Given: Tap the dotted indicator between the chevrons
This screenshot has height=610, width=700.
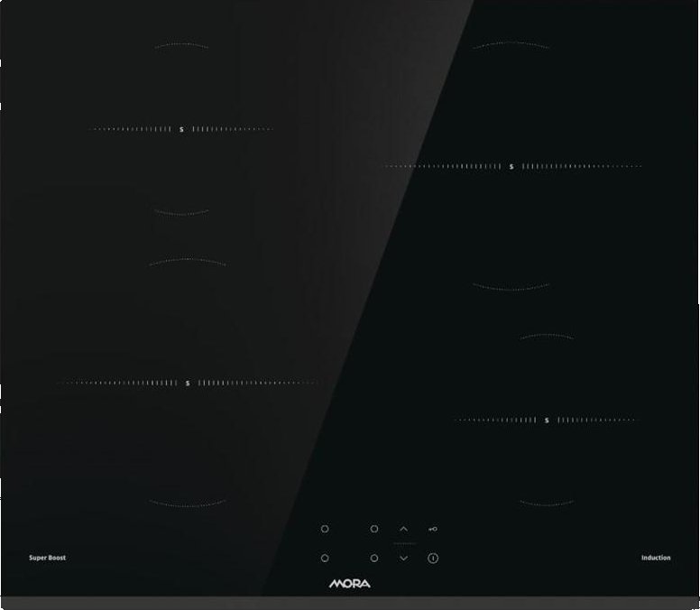Looking at the screenshot, I should [x=403, y=544].
